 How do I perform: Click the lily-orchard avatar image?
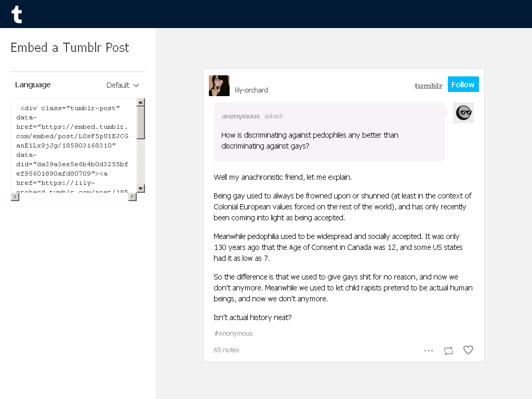(x=219, y=86)
